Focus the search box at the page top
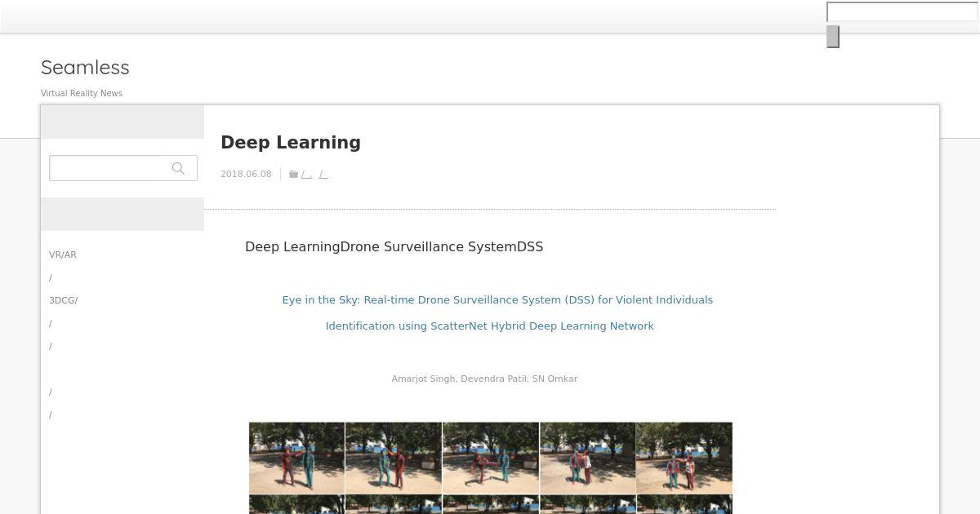The height and width of the screenshot is (514, 980). [902, 12]
